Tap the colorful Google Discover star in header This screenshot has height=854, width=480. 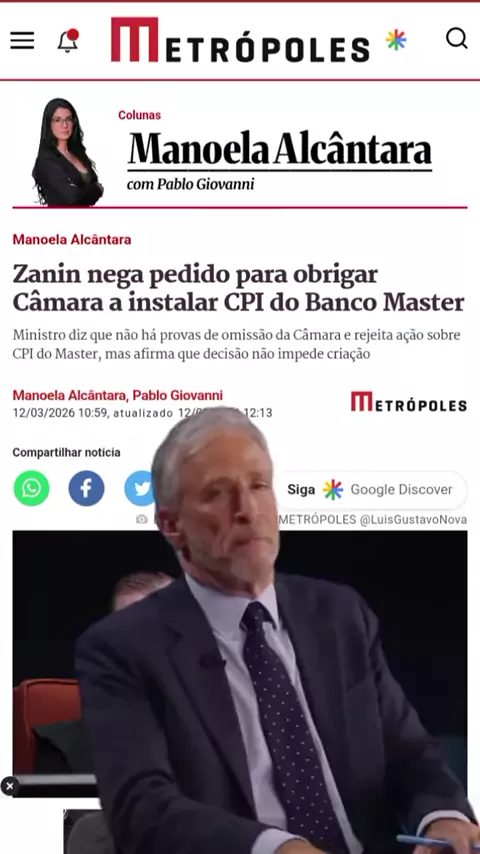[396, 40]
